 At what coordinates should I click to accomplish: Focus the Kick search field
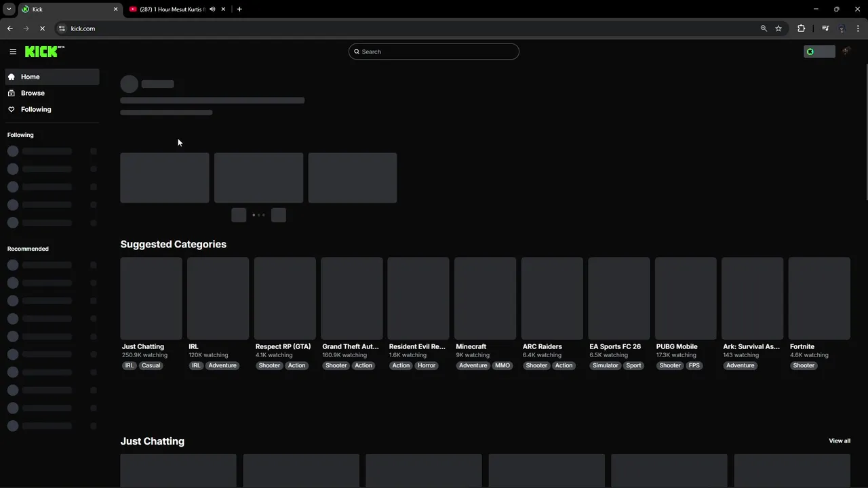[434, 52]
